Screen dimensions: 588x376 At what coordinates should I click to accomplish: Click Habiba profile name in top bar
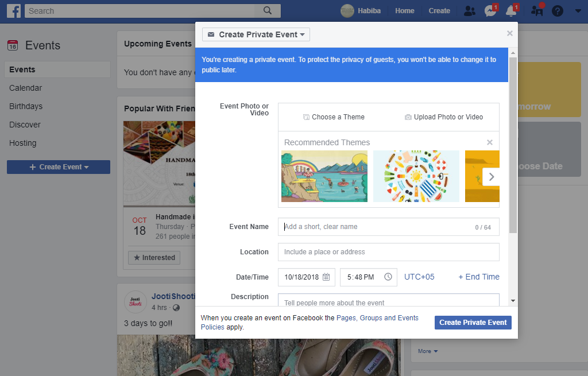[x=369, y=11]
